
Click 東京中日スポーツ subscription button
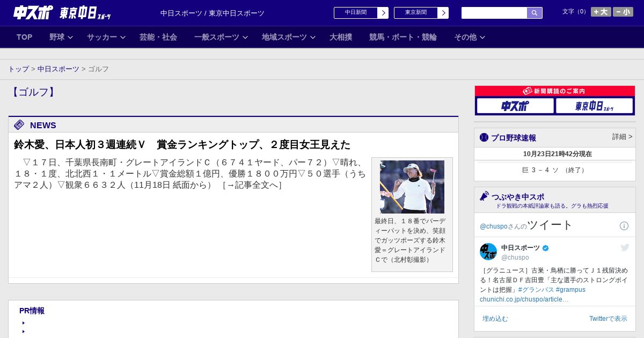click(594, 106)
